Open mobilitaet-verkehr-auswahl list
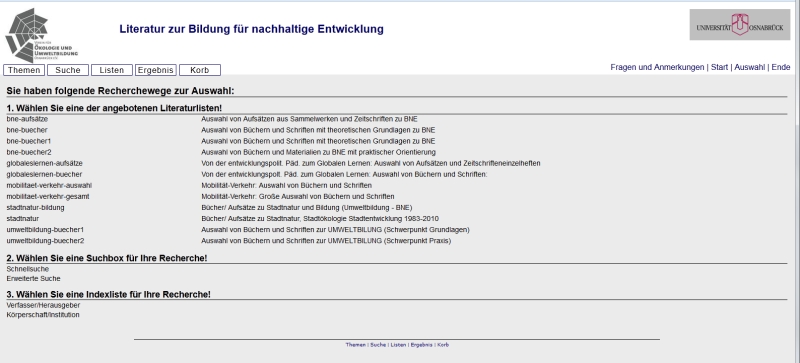 point(49,185)
